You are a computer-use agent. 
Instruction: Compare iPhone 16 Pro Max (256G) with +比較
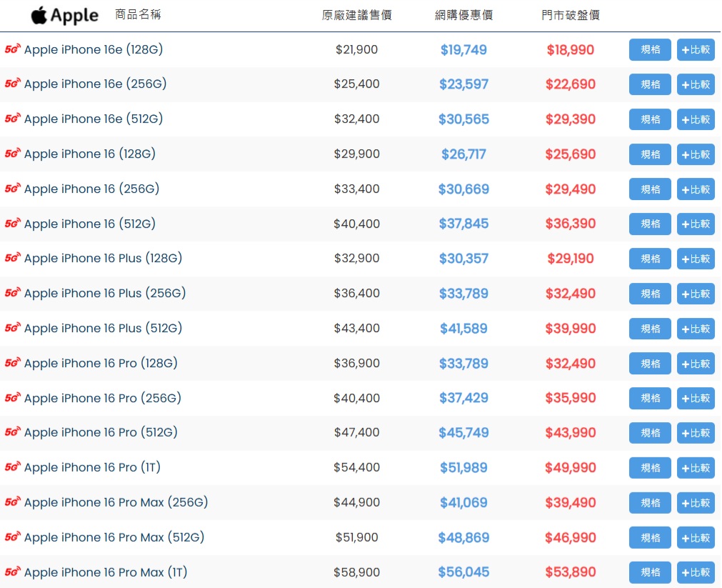click(x=696, y=503)
